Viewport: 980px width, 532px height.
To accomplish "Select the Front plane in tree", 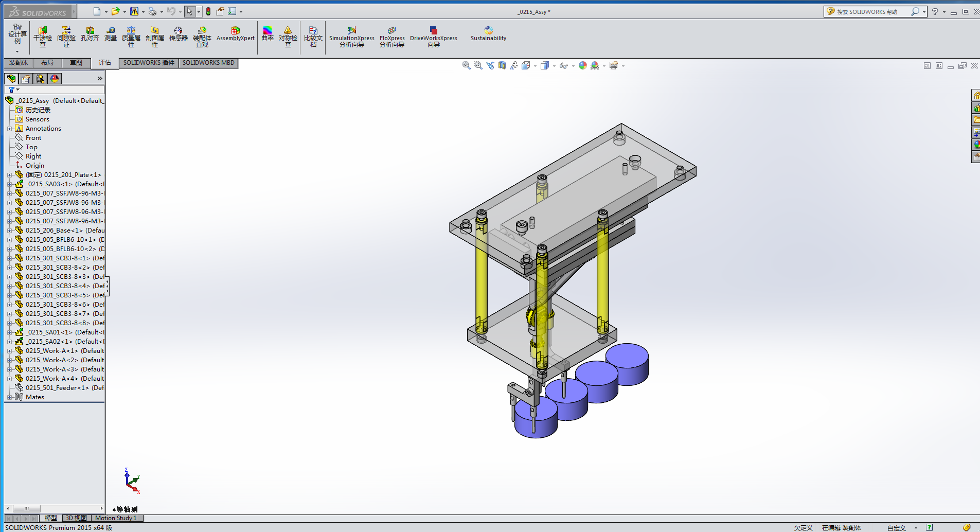I will 33,138.
